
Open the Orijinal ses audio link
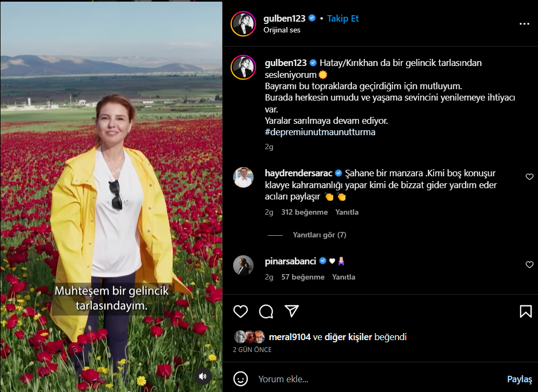[x=282, y=30]
